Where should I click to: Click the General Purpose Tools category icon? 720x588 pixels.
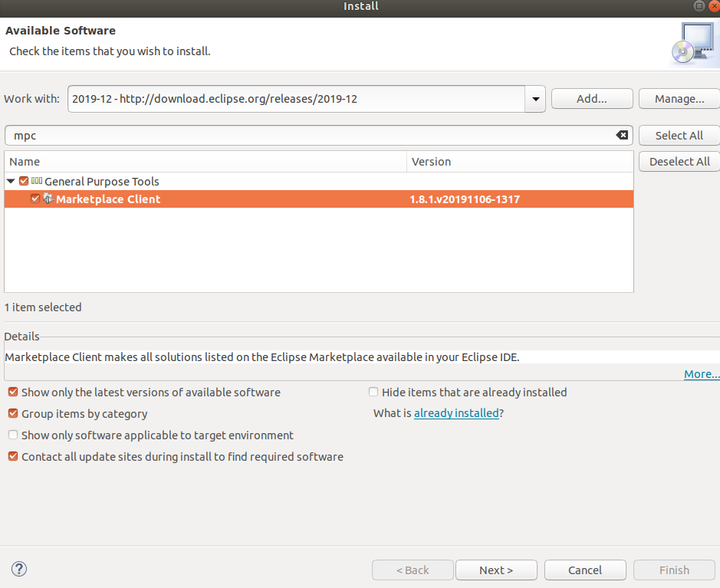[36, 181]
